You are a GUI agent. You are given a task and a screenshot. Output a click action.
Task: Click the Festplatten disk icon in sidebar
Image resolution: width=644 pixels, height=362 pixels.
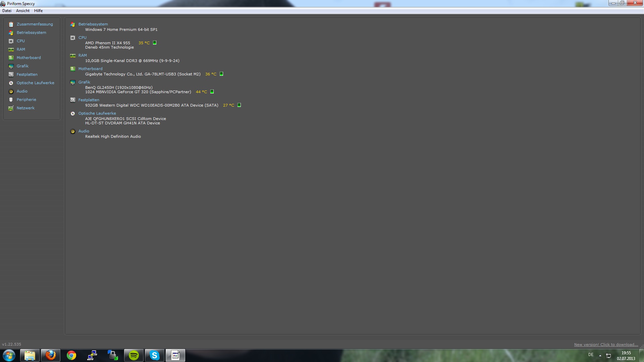[x=11, y=74]
